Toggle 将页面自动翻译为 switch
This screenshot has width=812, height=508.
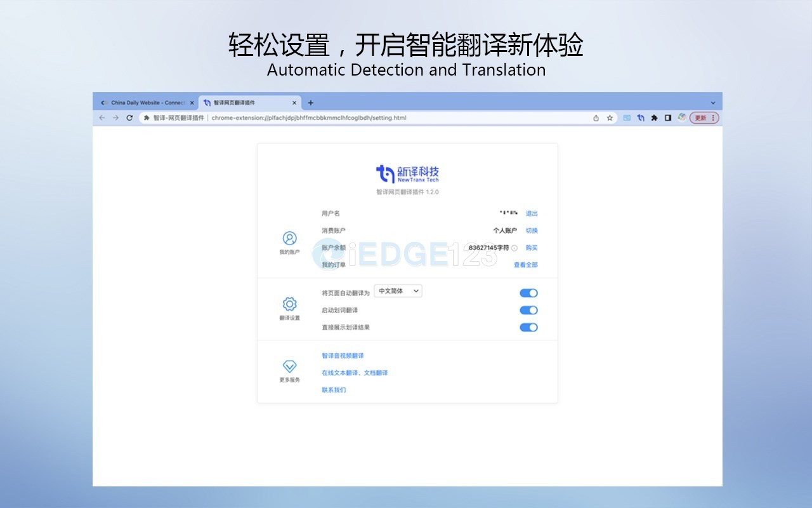point(528,293)
